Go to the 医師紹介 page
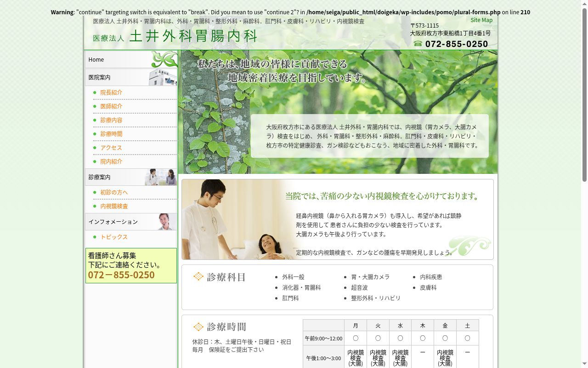Viewport: 588px width, 368px height. 111,106
